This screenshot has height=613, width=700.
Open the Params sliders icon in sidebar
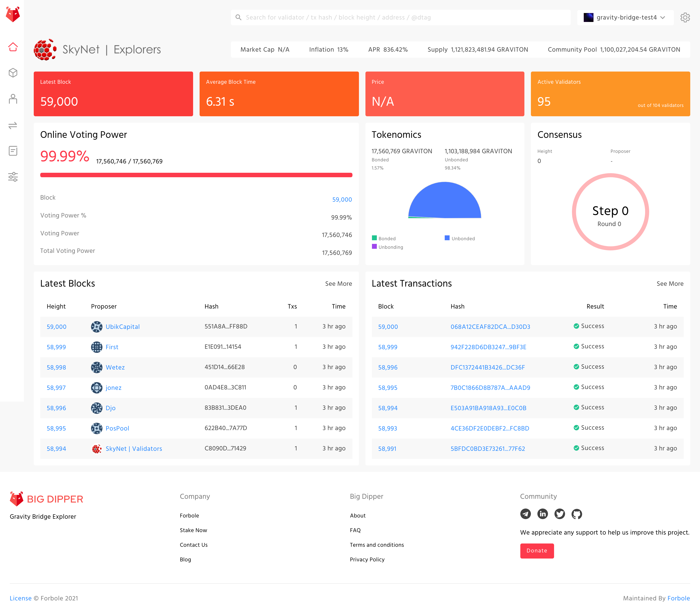[13, 177]
